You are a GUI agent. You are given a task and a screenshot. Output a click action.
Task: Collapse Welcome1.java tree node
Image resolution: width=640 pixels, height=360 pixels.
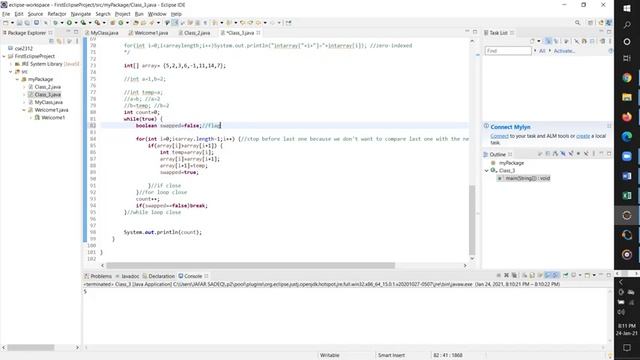point(24,110)
